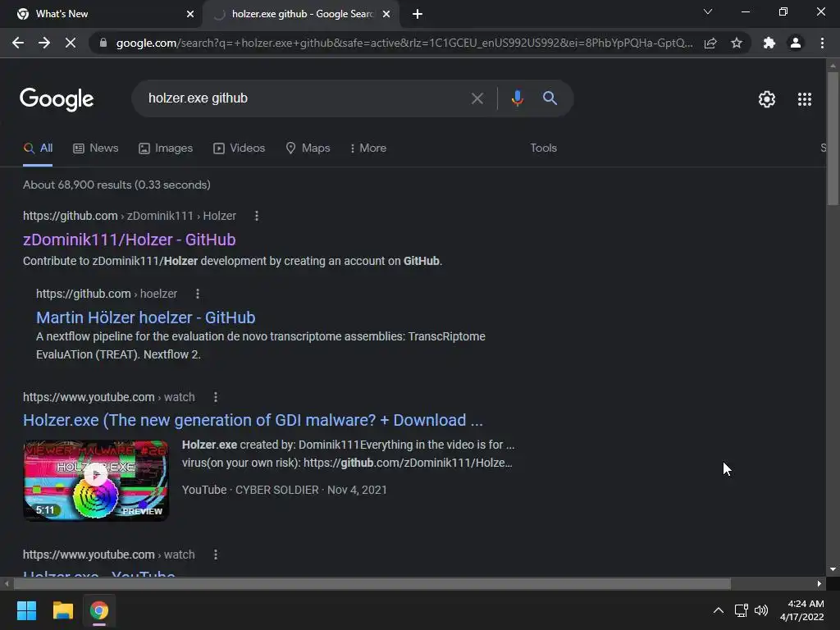View site information lock icon
This screenshot has height=630, width=840.
(x=103, y=43)
